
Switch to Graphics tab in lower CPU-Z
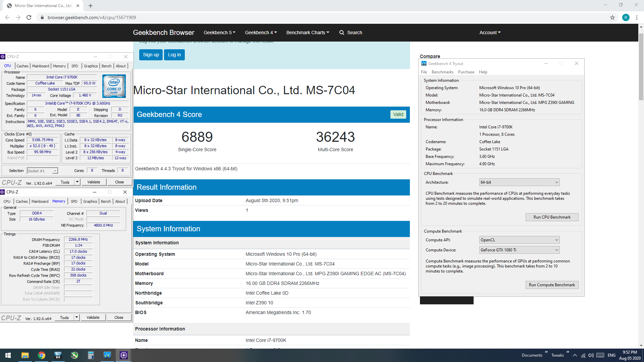[90, 201]
